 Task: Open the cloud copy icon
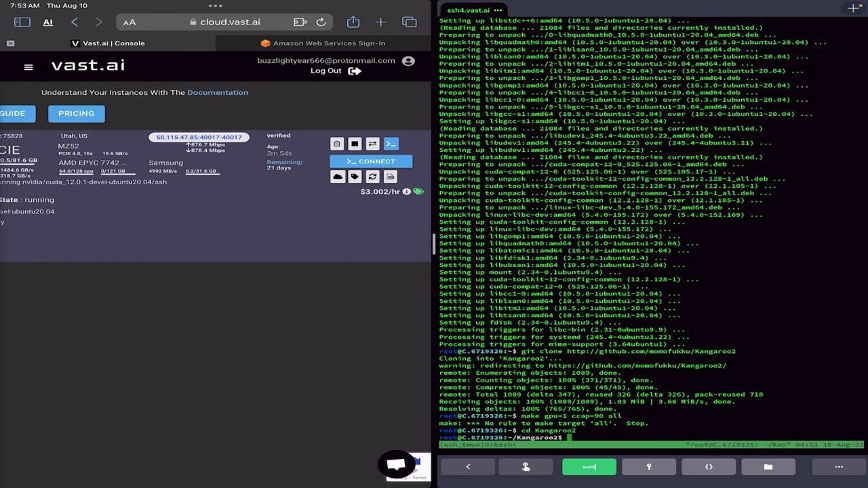tap(337, 176)
